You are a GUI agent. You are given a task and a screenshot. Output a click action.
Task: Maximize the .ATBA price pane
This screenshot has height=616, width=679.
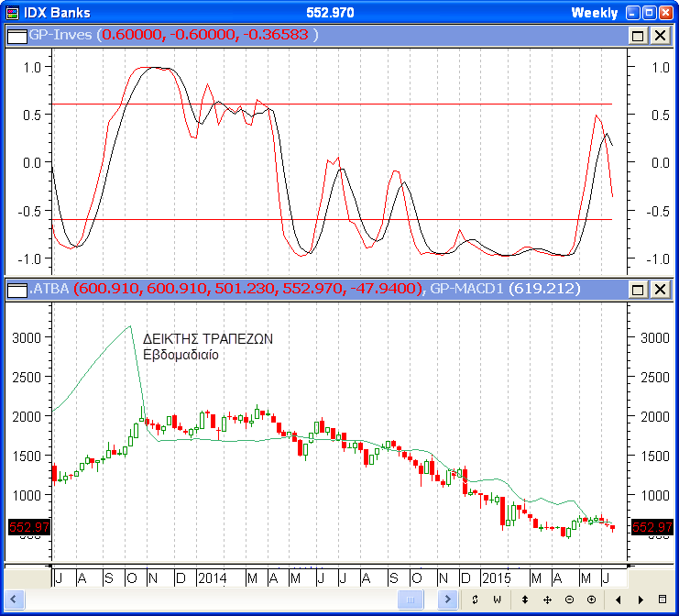tap(638, 290)
